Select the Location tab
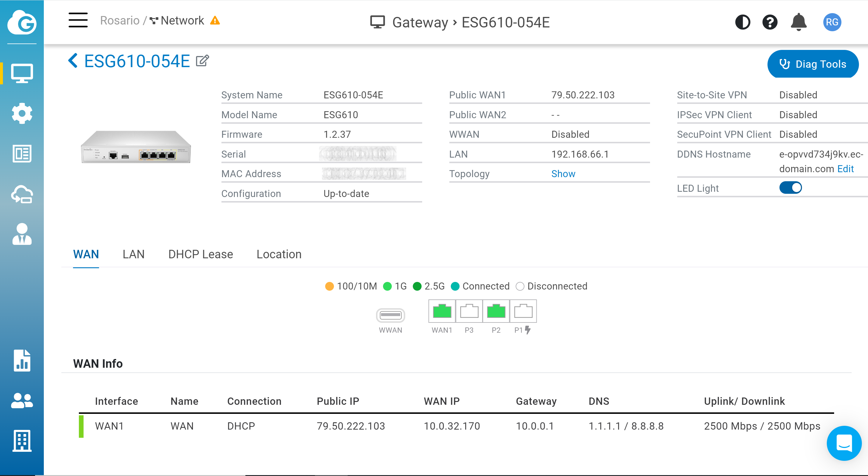The width and height of the screenshot is (868, 476). (279, 254)
